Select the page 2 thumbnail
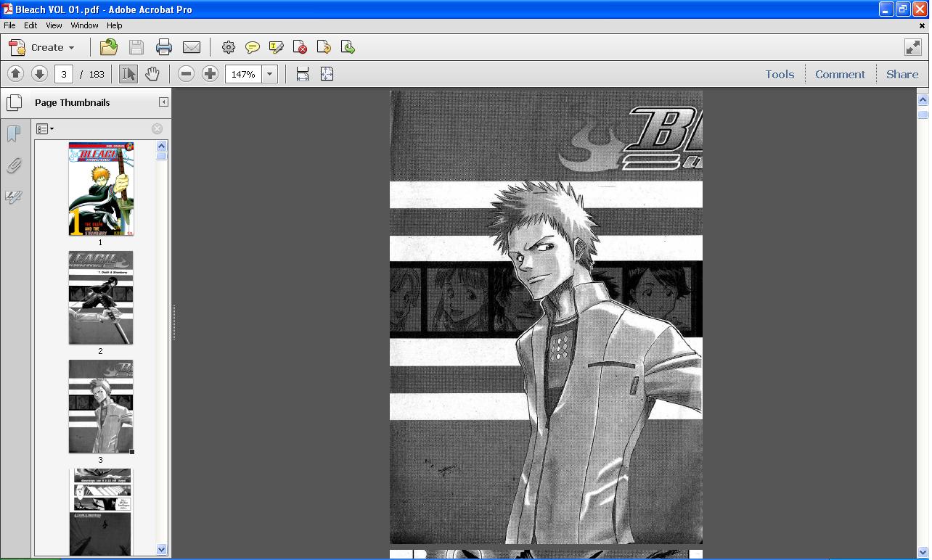The height and width of the screenshot is (560, 932). tap(101, 297)
